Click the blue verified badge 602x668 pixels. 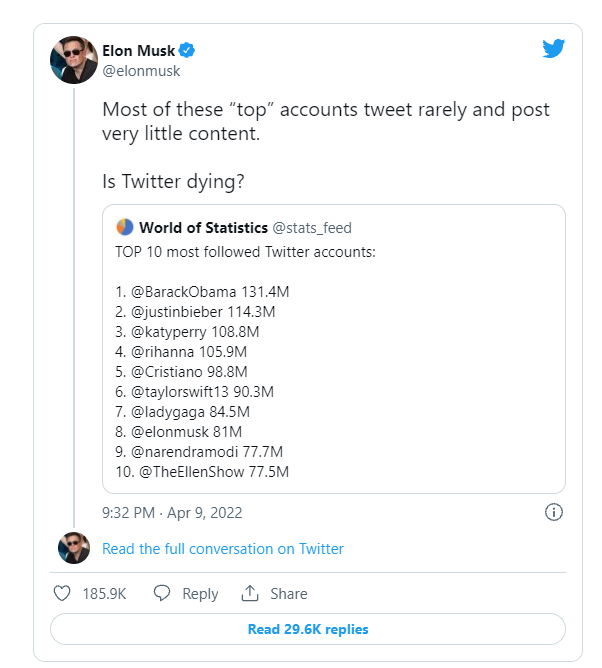point(187,50)
